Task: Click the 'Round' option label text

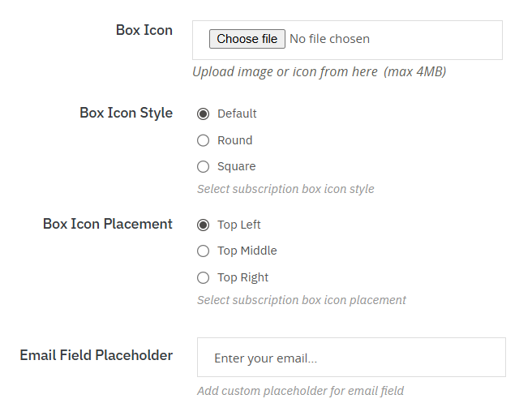Action: pos(234,140)
